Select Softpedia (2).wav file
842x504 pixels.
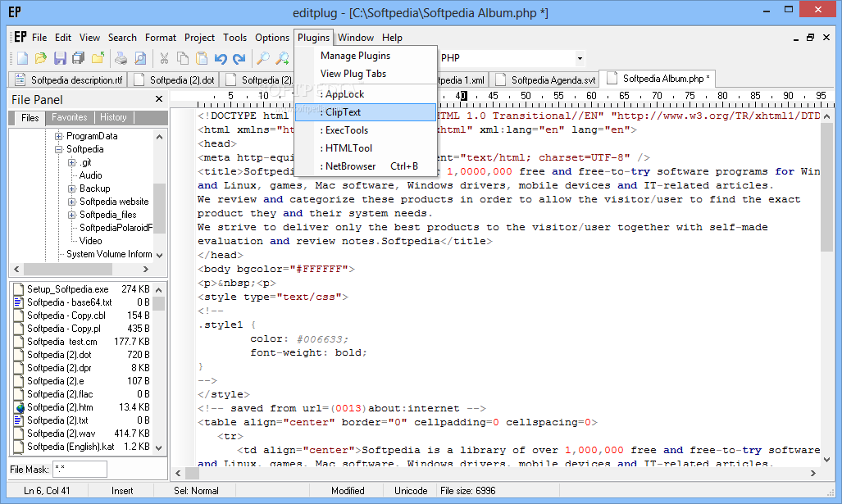click(x=61, y=434)
